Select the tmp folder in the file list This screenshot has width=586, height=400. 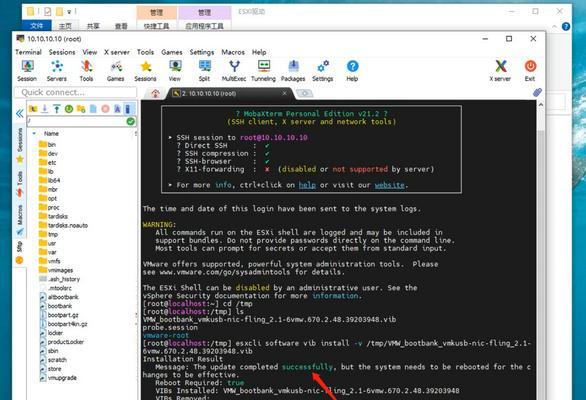(48, 234)
